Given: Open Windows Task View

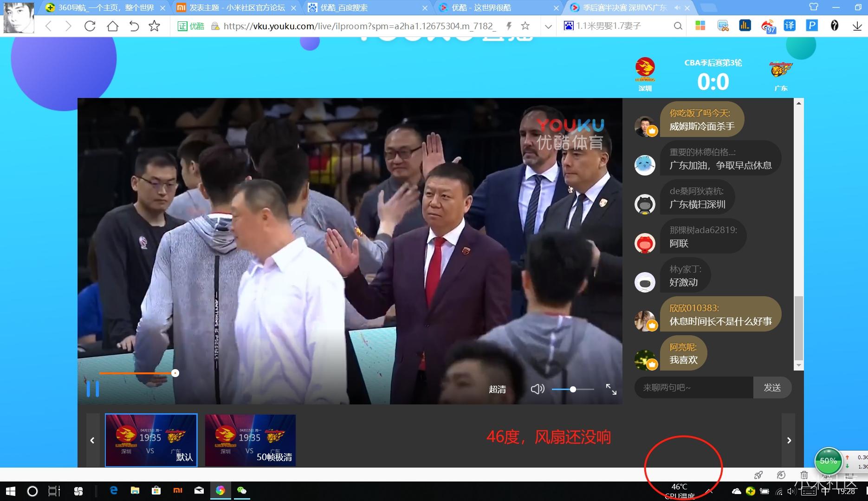Looking at the screenshot, I should (x=54, y=491).
